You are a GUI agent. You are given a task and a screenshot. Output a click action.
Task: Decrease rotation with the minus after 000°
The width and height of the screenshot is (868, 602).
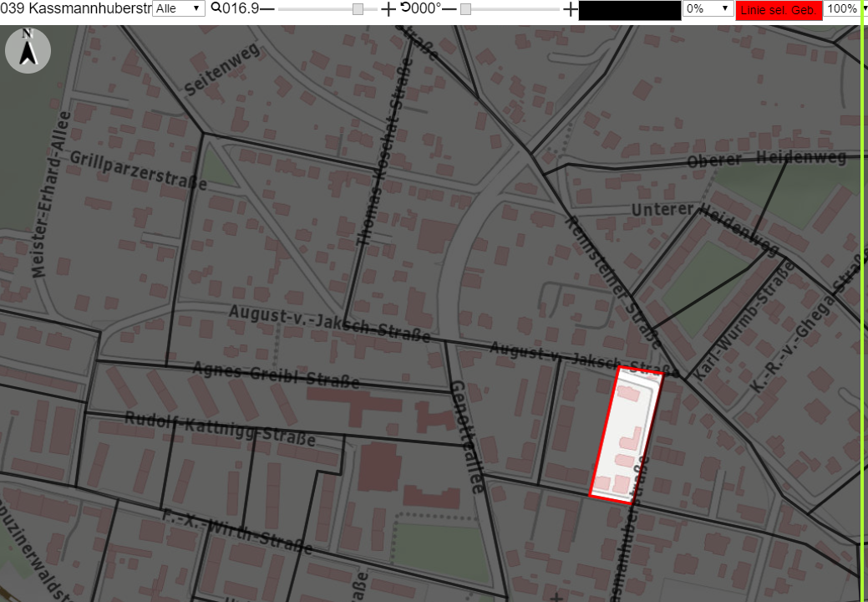point(449,9)
